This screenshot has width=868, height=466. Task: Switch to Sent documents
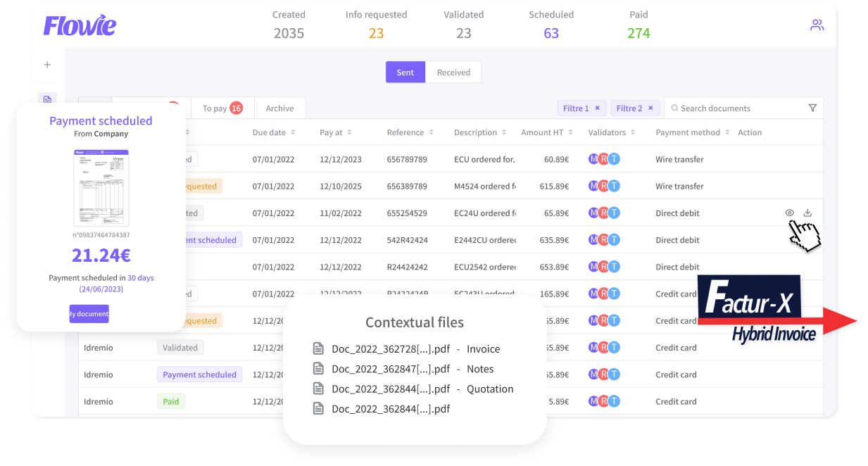click(405, 73)
